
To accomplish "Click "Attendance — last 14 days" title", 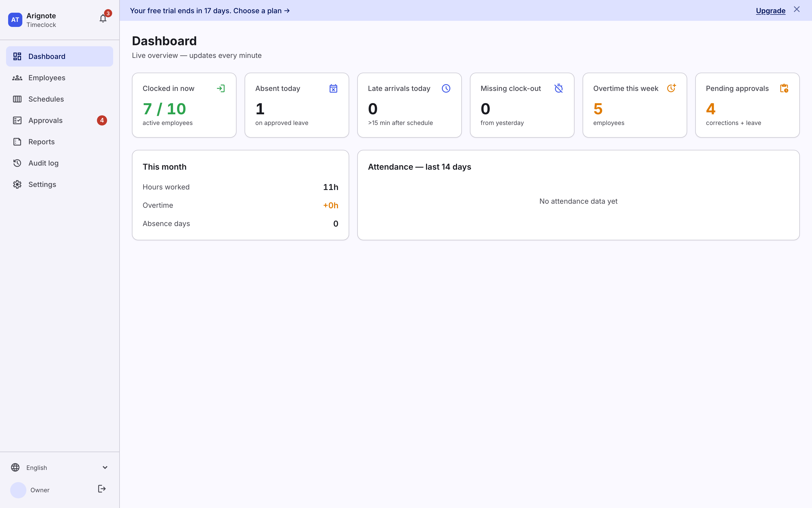I will pyautogui.click(x=419, y=167).
